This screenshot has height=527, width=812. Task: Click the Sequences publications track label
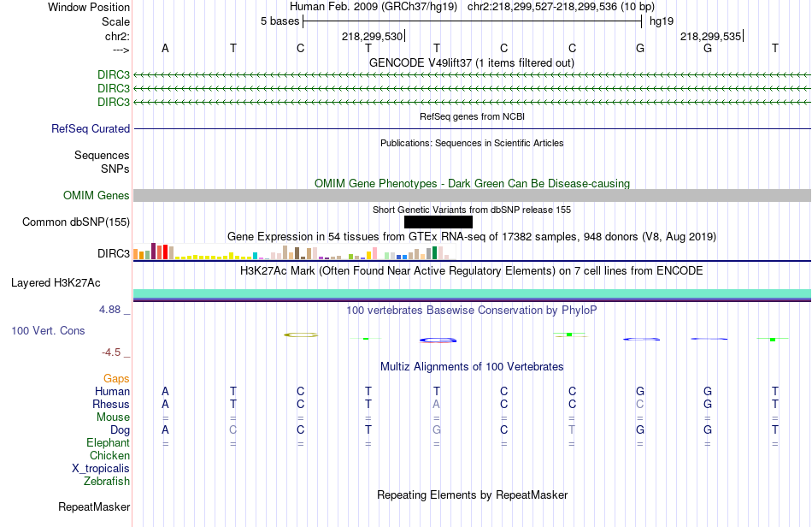[102, 155]
